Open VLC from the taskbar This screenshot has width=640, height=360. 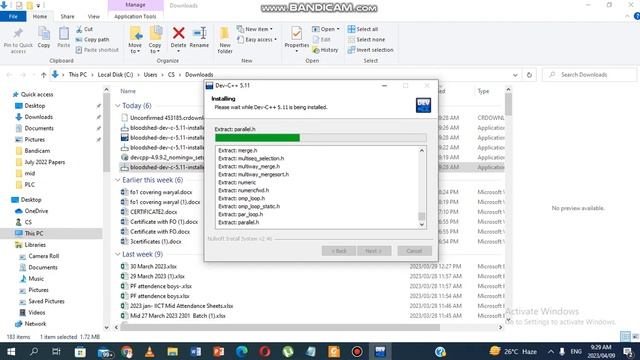(x=149, y=351)
